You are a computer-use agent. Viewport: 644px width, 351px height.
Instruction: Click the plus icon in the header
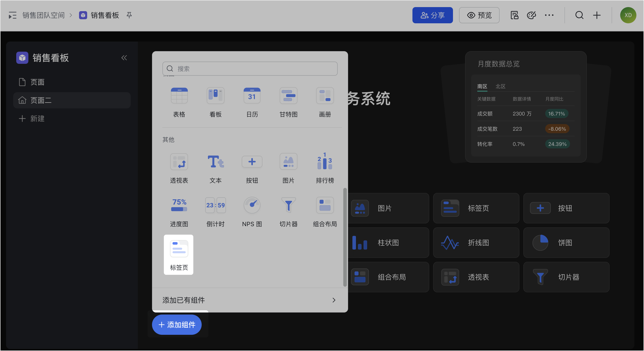tap(597, 15)
